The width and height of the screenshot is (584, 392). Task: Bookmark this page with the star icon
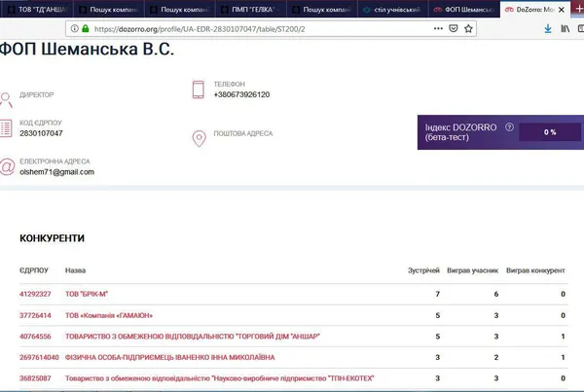tap(468, 28)
